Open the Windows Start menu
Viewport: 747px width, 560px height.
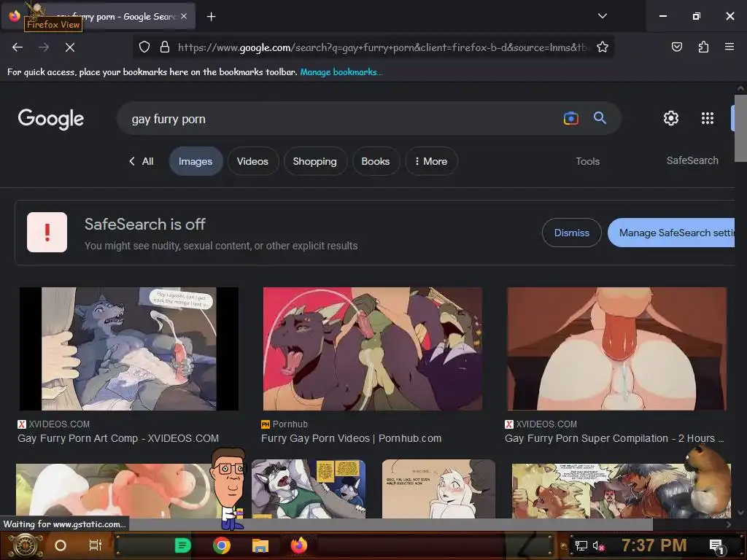25,545
